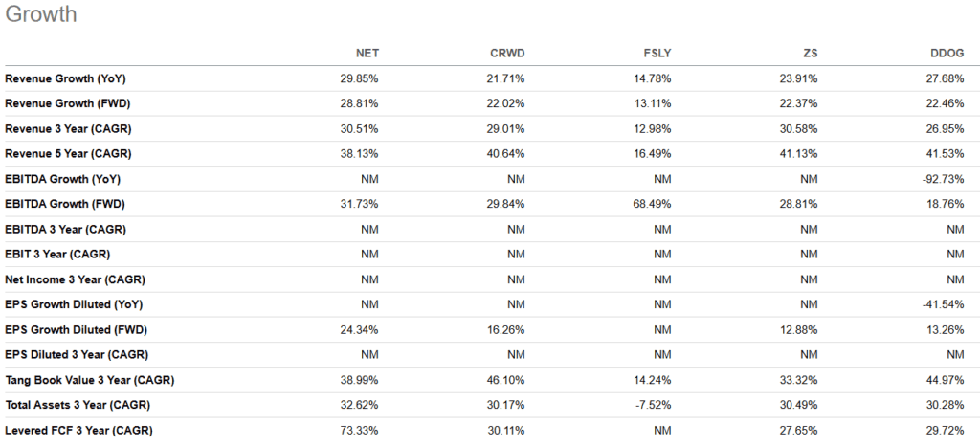Click the Growth section heading
The width and height of the screenshot is (980, 447).
point(41,14)
